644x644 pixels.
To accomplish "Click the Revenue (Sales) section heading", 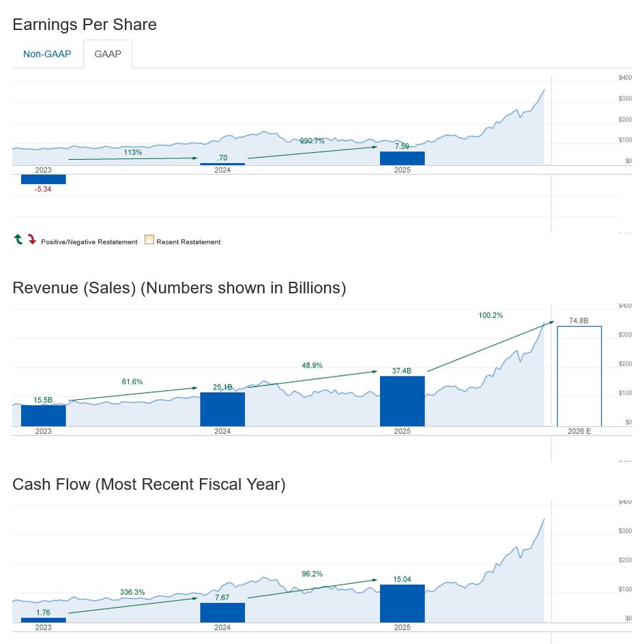I will (x=179, y=288).
